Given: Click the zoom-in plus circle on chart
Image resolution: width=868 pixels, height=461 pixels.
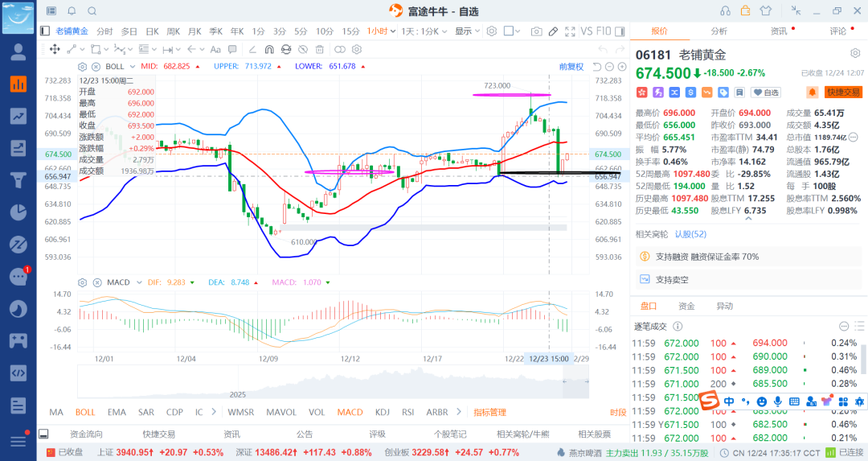Looking at the screenshot, I should tap(622, 67).
